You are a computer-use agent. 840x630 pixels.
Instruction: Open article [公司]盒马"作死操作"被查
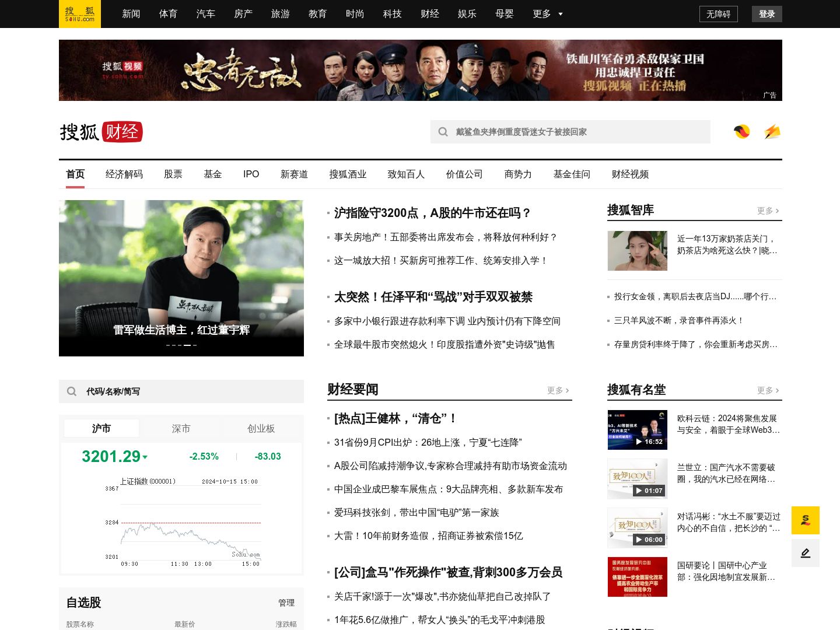click(x=448, y=572)
